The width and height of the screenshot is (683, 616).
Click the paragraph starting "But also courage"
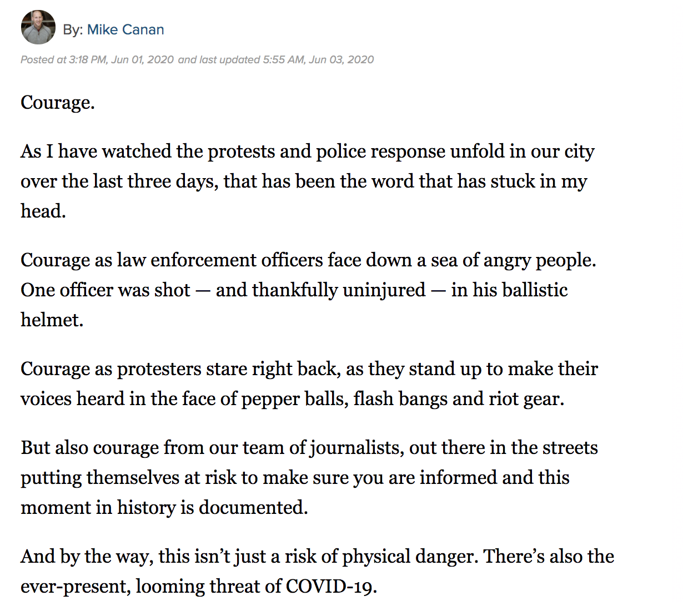tap(309, 477)
